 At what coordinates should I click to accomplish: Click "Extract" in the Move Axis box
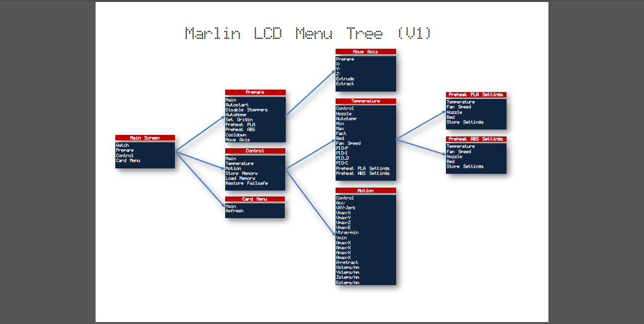coord(345,84)
